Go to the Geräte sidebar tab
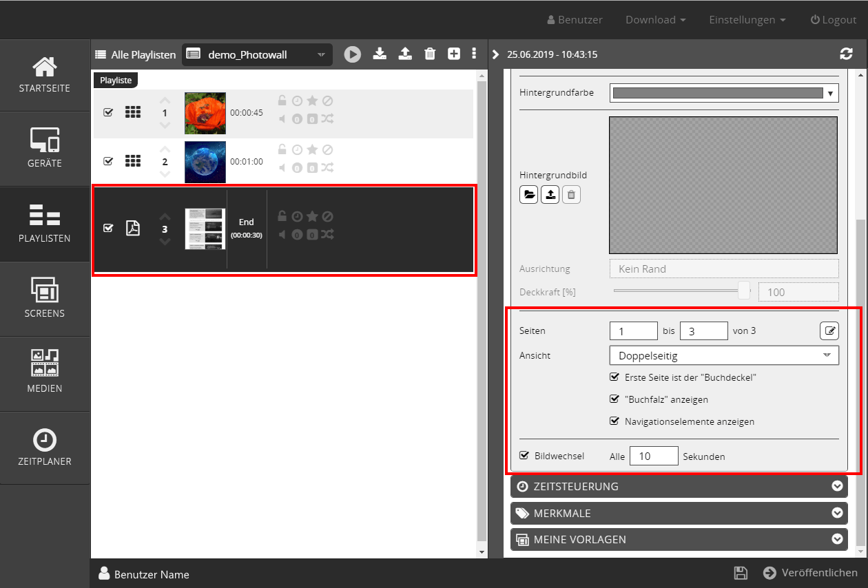 pyautogui.click(x=45, y=149)
